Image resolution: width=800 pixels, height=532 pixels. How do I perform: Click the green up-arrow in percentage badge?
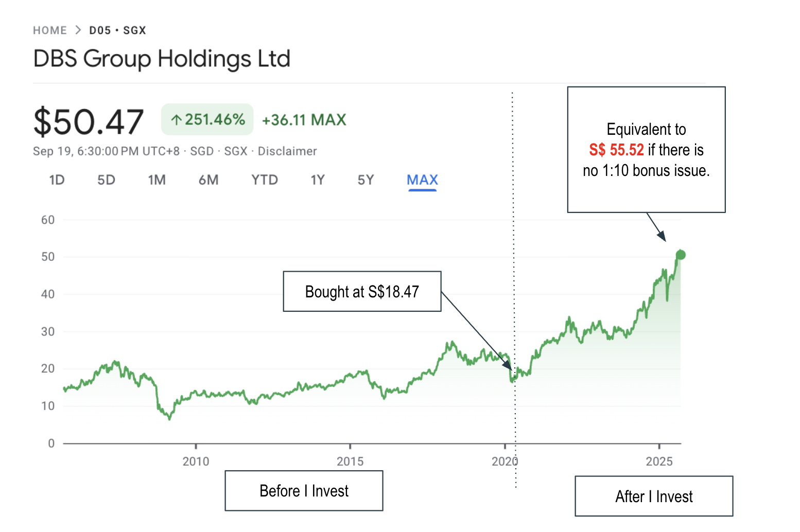tap(177, 120)
